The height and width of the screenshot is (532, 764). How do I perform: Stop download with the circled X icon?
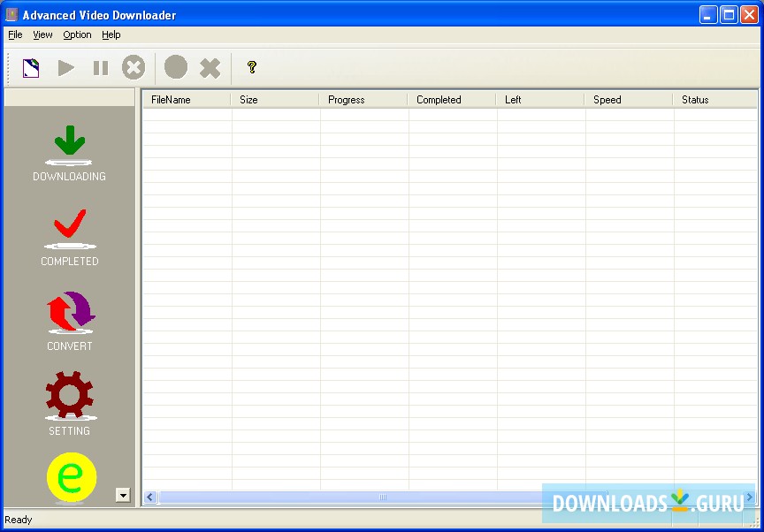[x=134, y=67]
